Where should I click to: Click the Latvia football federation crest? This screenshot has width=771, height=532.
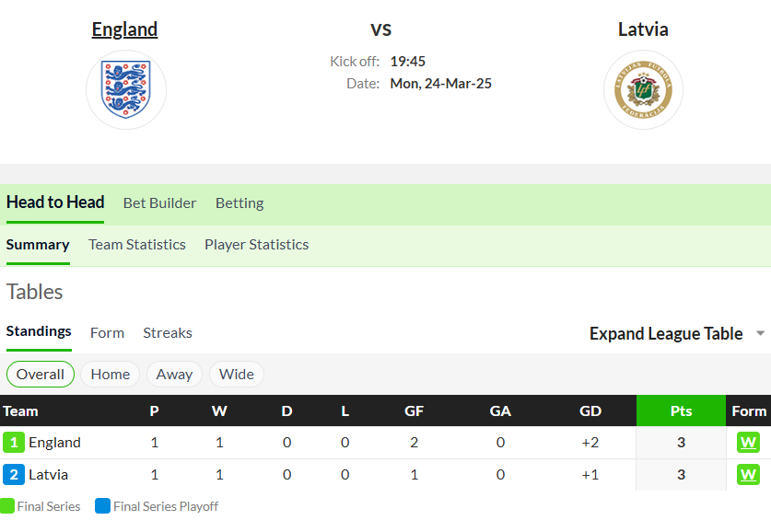(643, 90)
